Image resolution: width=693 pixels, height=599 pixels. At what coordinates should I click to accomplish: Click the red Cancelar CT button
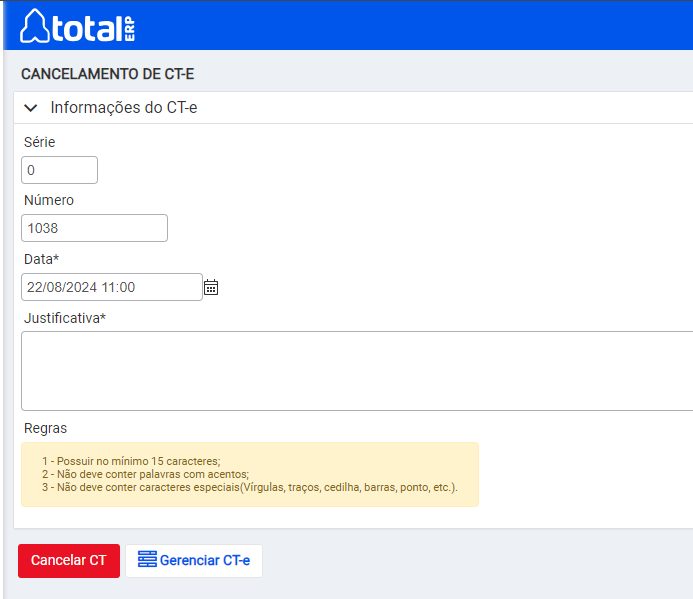69,561
